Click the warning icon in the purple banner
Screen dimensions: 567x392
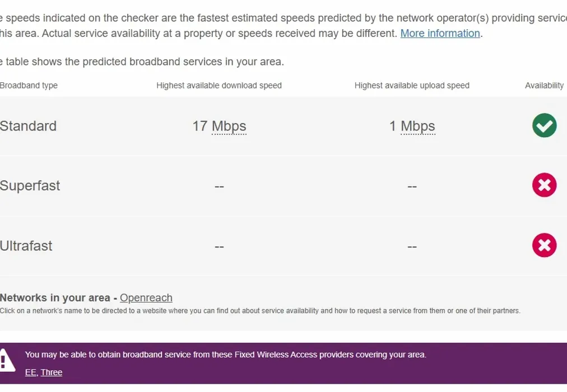[x=6, y=360]
